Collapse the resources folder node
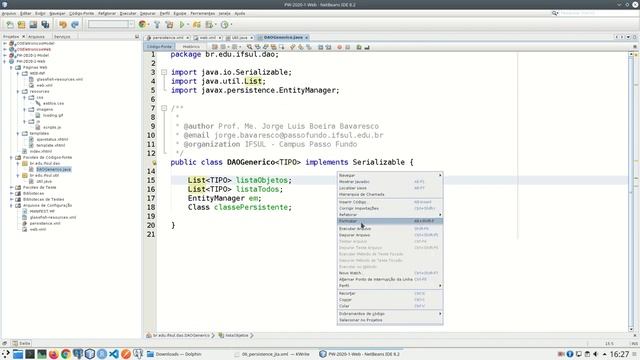 point(18,91)
